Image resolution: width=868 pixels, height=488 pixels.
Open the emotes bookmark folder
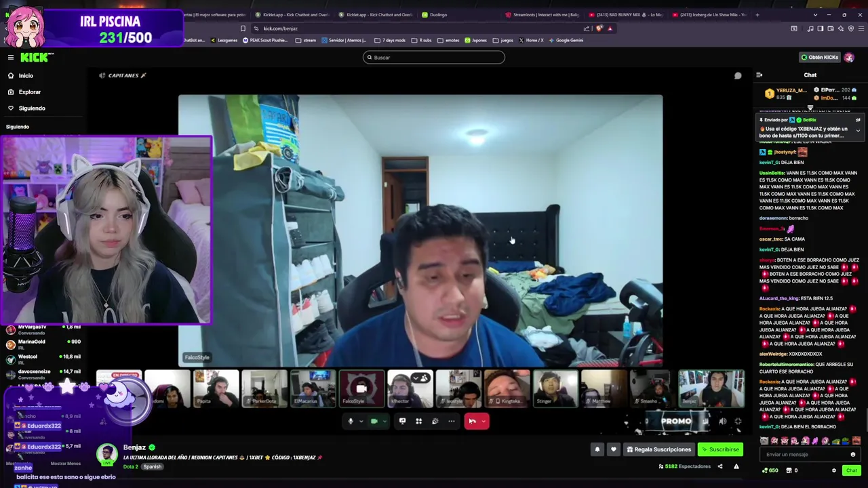coord(449,40)
